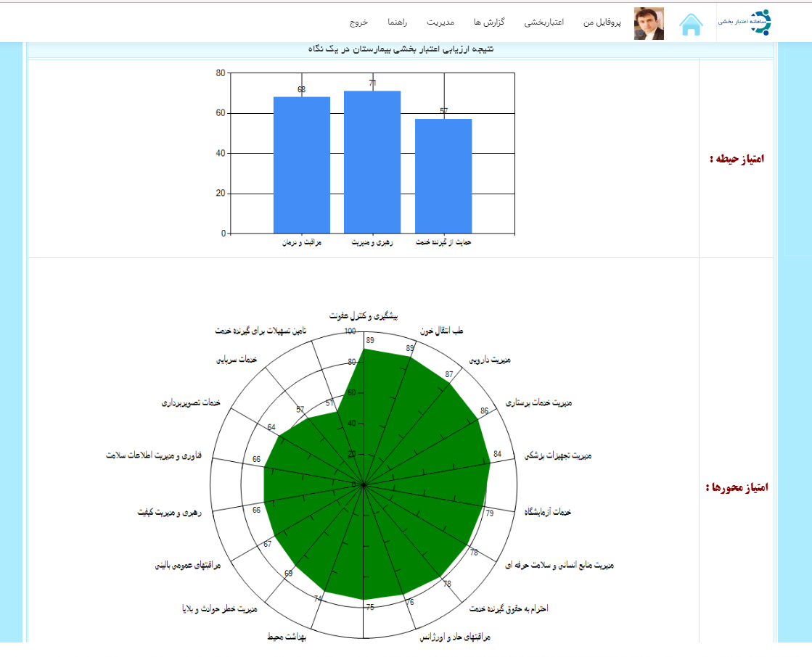Click the radar value 86
Screen dimensions: 812x657
point(484,410)
